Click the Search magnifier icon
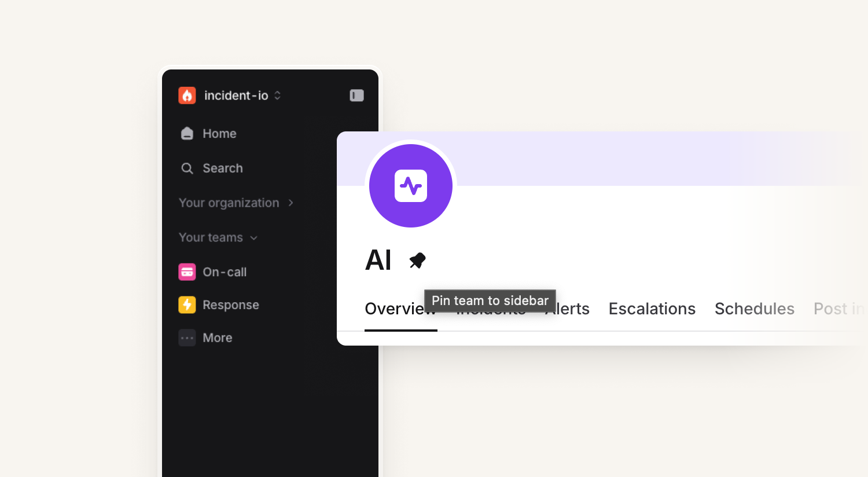 [187, 168]
